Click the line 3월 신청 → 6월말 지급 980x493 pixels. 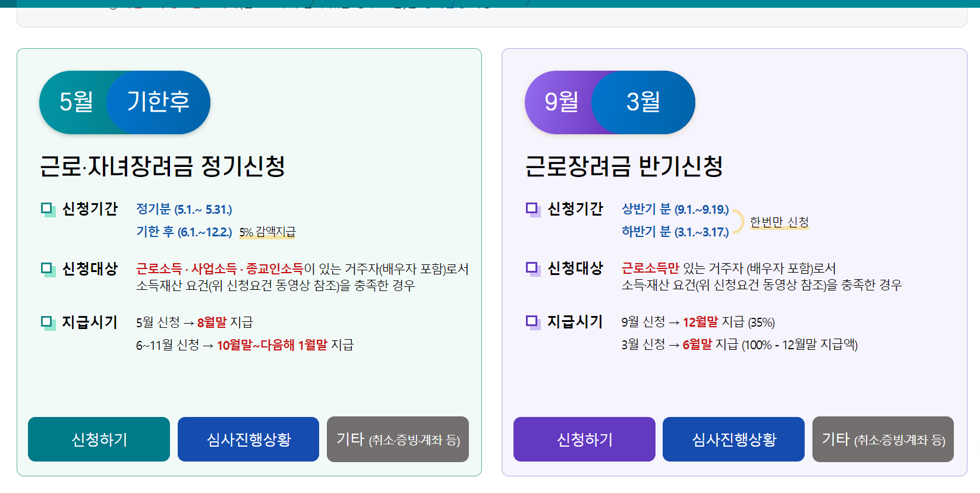point(740,345)
